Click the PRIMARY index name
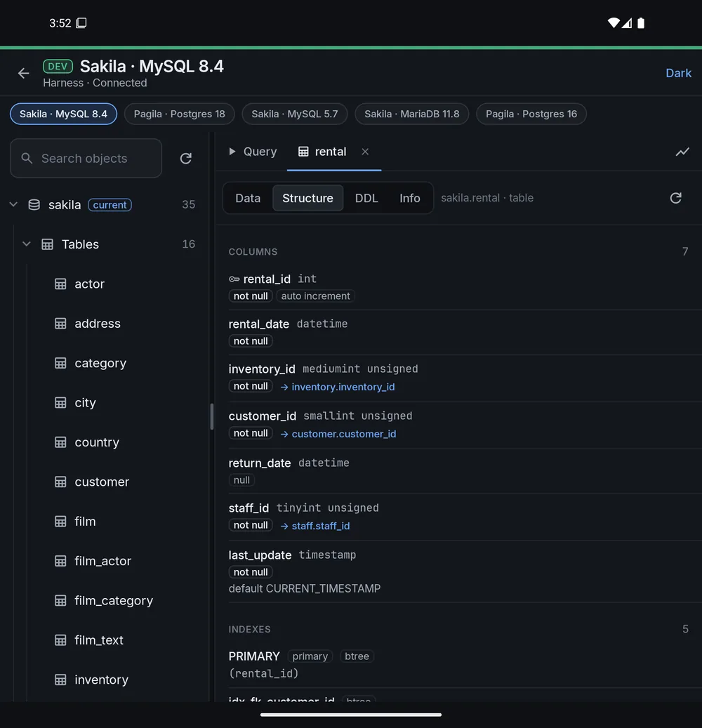Viewport: 702px width, 728px height. coord(254,656)
